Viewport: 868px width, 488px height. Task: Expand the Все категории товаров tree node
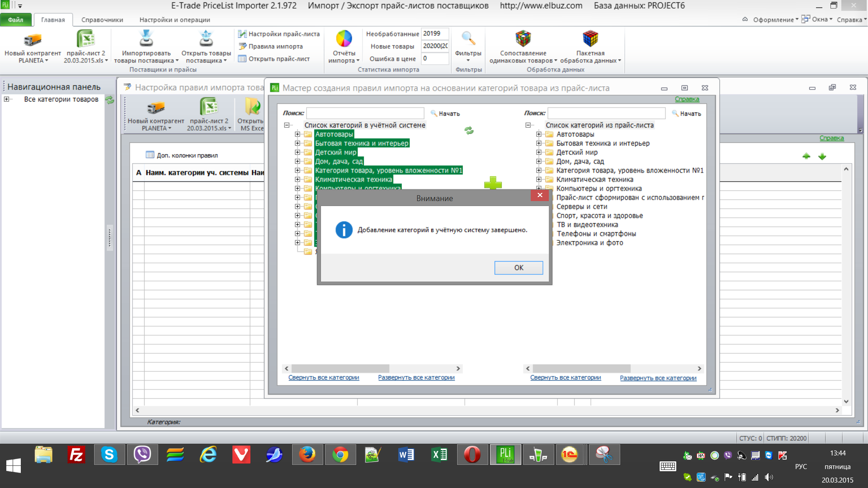[6, 99]
